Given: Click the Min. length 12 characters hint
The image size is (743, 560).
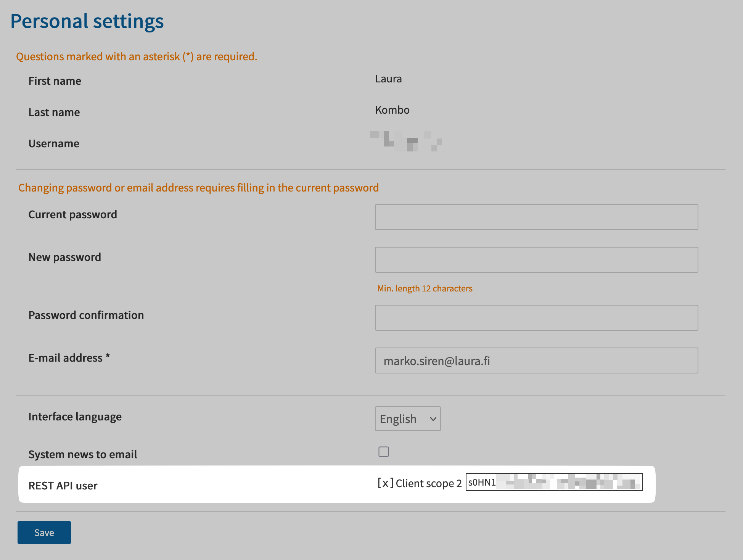Looking at the screenshot, I should click(x=425, y=288).
